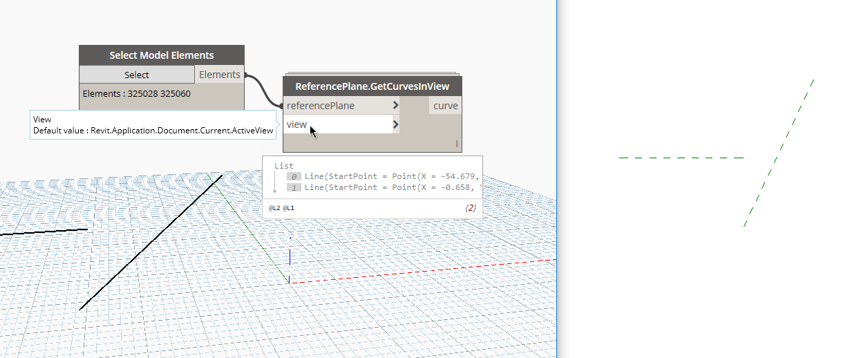The image size is (868, 358).
Task: Select list item 1 in the preview bubble
Action: (x=294, y=187)
